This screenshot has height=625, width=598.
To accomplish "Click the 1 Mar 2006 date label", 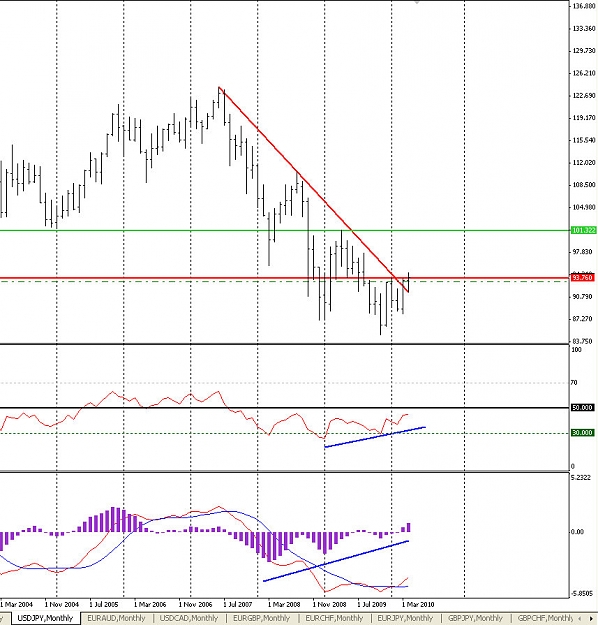I will 150,604.
